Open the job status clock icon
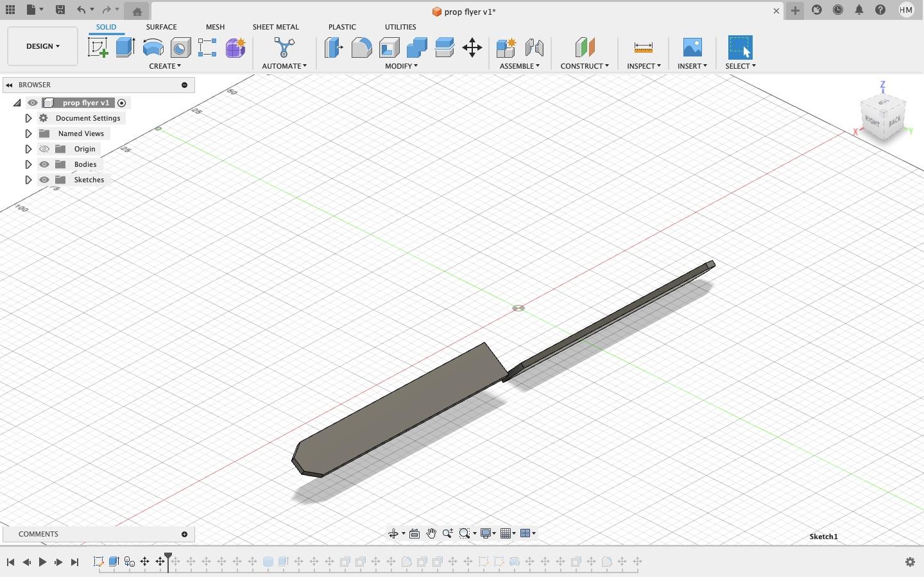The image size is (924, 577). [838, 10]
